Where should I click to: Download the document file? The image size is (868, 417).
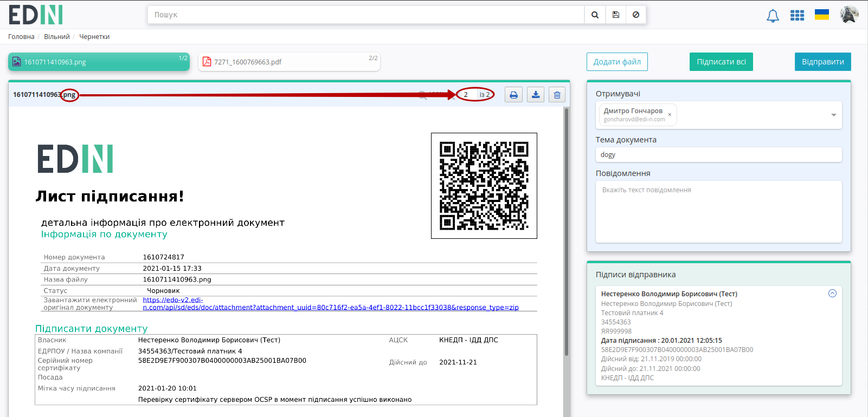(x=536, y=95)
